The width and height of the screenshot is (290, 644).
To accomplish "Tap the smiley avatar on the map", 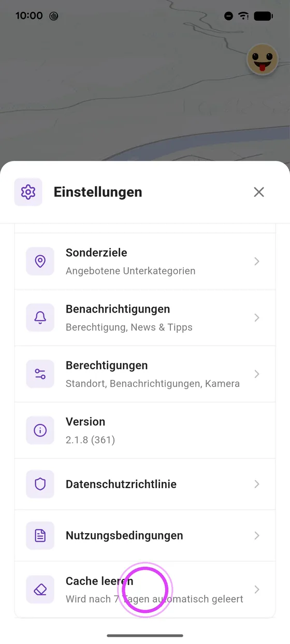I will tap(263, 60).
